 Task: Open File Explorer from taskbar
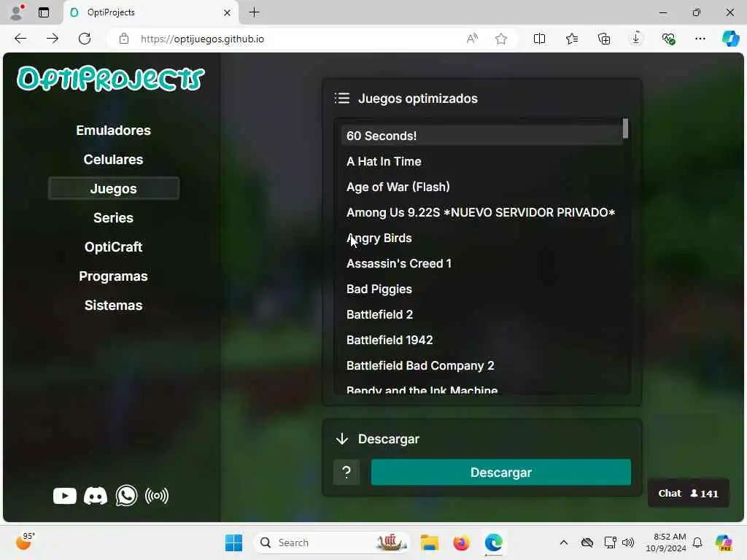tap(429, 542)
